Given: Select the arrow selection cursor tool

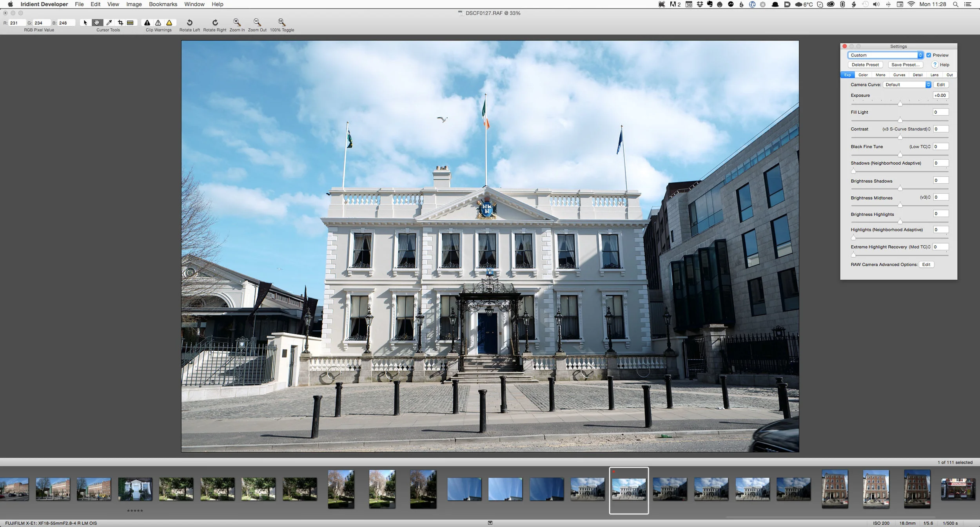Looking at the screenshot, I should [x=85, y=22].
